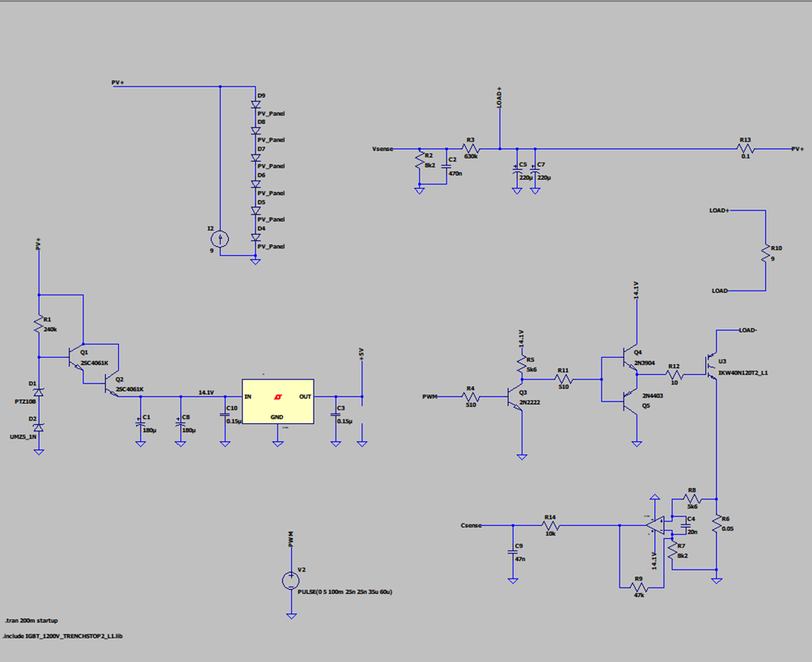Select the .include IGBT library directive text

click(x=62, y=636)
